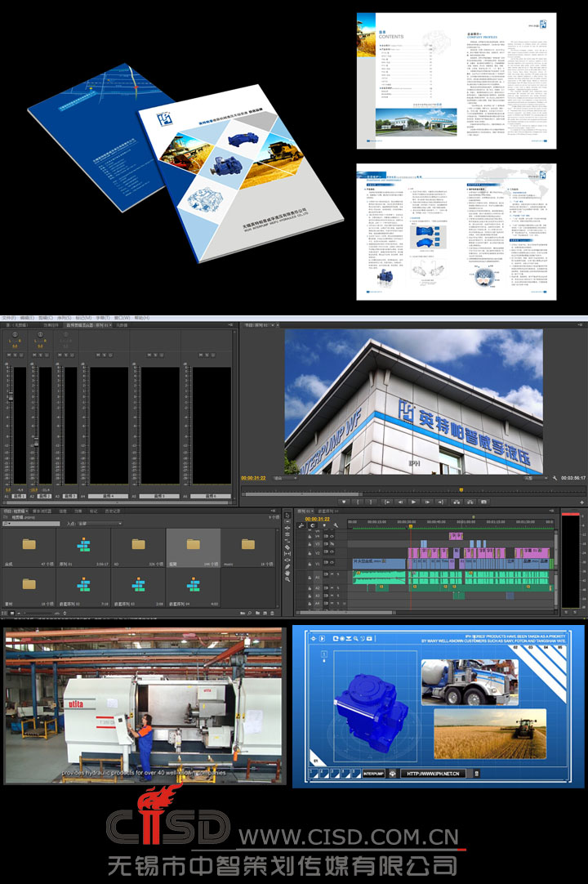Mute channel A1 in the audio clip mixer

tap(9, 355)
